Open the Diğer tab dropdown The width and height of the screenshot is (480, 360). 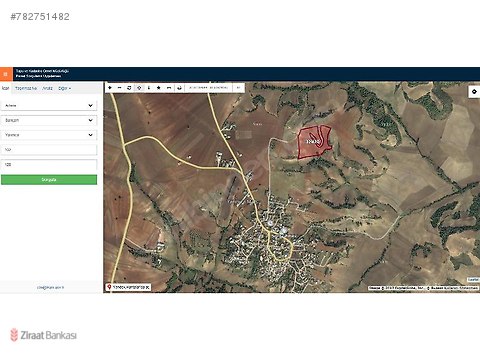pyautogui.click(x=65, y=88)
